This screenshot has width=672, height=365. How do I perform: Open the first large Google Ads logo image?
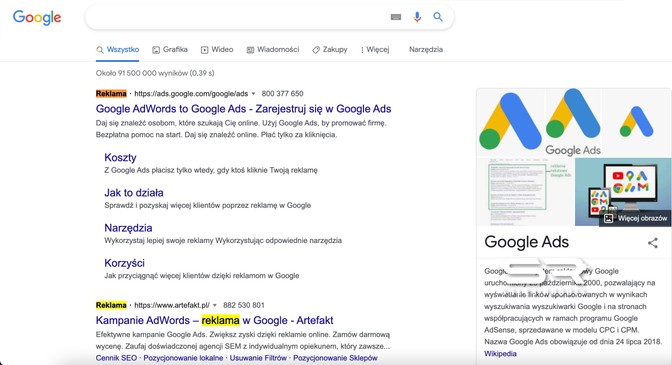click(510, 123)
